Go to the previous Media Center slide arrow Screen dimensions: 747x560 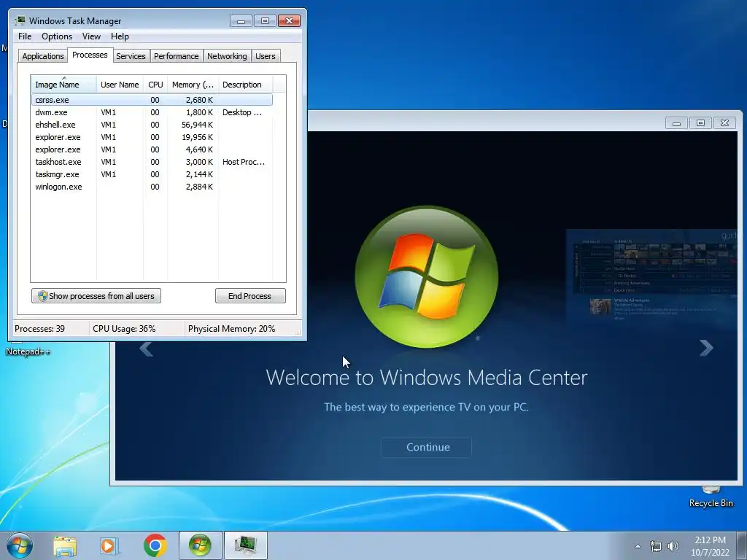pyautogui.click(x=146, y=348)
